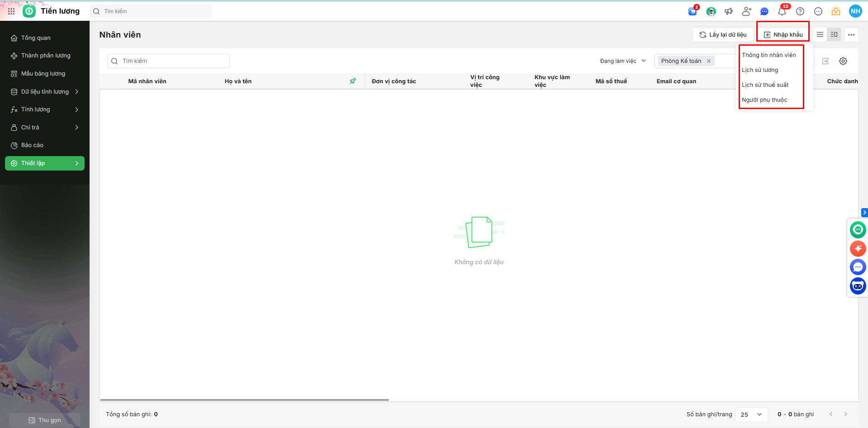Screen dimensions: 868x428
Task: Focus the global Tìm kiếm search box
Action: pyautogui.click(x=151, y=11)
